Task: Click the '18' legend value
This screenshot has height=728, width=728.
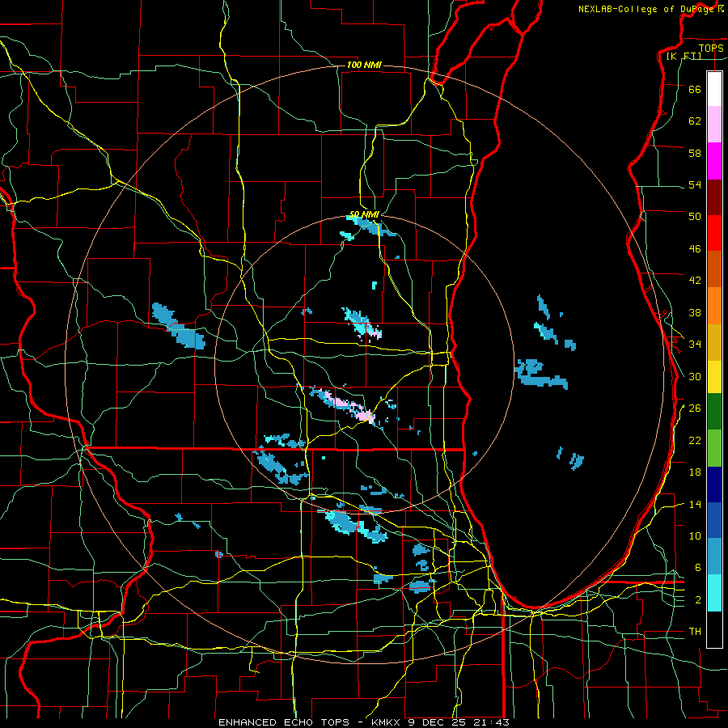Action: pos(695,472)
